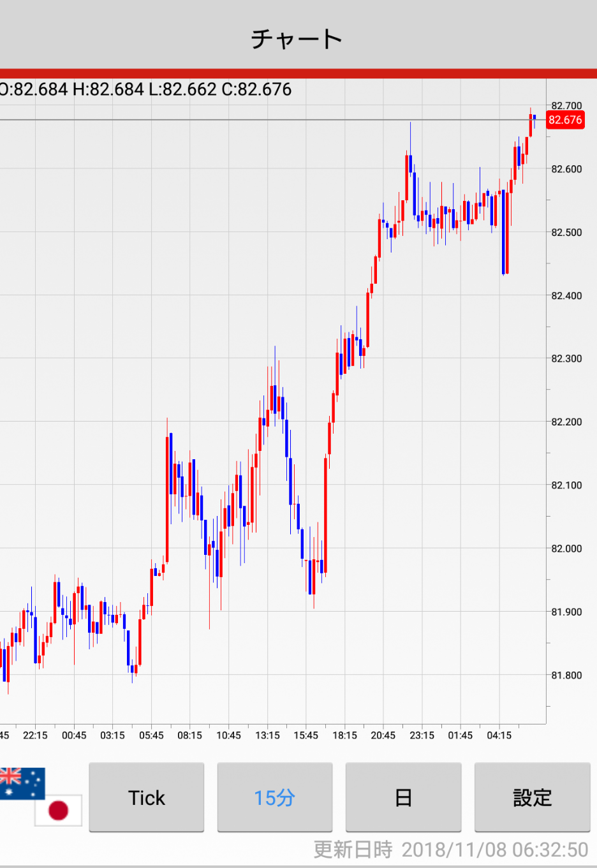This screenshot has height=868, width=597.
Task: Click the 23:15 time axis label
Action: pos(422,735)
